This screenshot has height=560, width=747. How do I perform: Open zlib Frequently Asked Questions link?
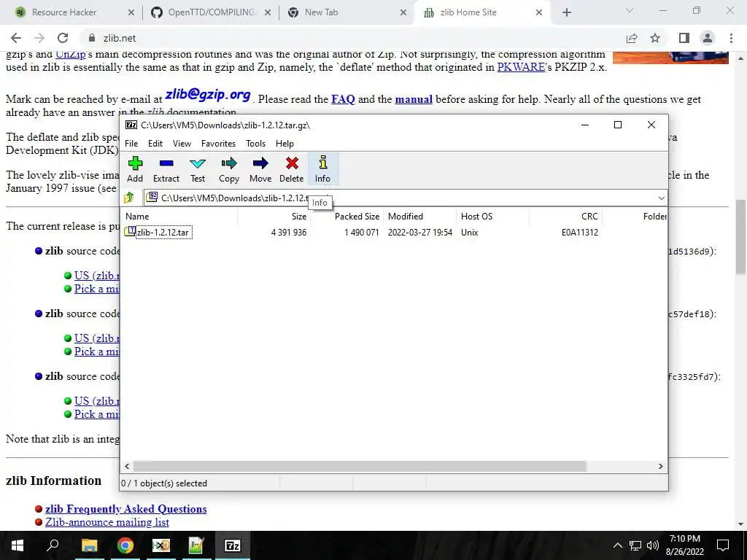(125, 508)
